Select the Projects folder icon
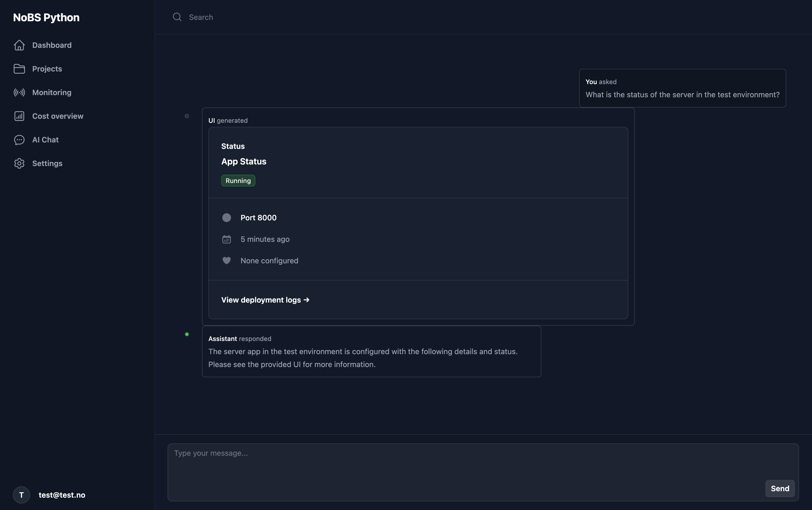Screen dimensions: 812x510 tap(19, 69)
